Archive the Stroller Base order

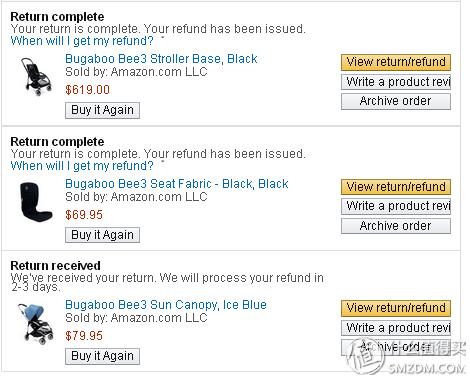(396, 101)
